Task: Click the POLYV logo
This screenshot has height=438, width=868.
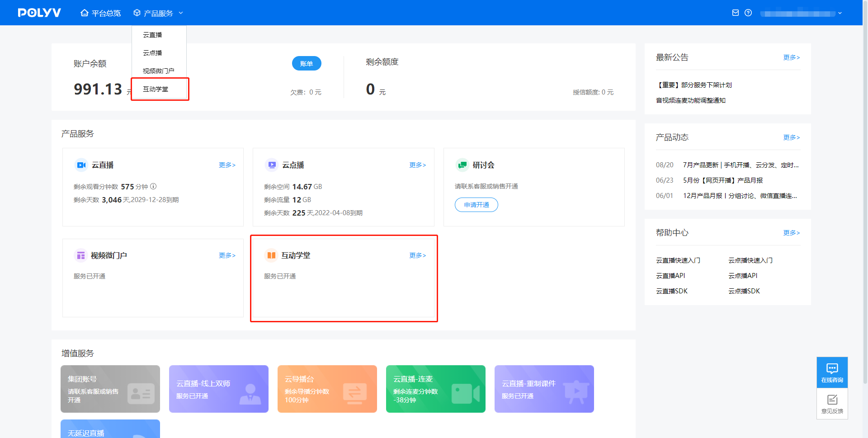Action: [x=39, y=13]
